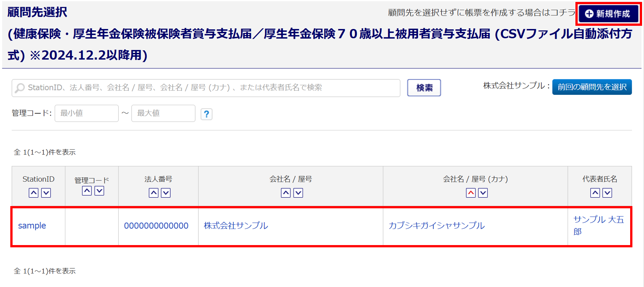Sort 管理コード column descending
Image resolution: width=644 pixels, height=287 pixels.
[99, 191]
